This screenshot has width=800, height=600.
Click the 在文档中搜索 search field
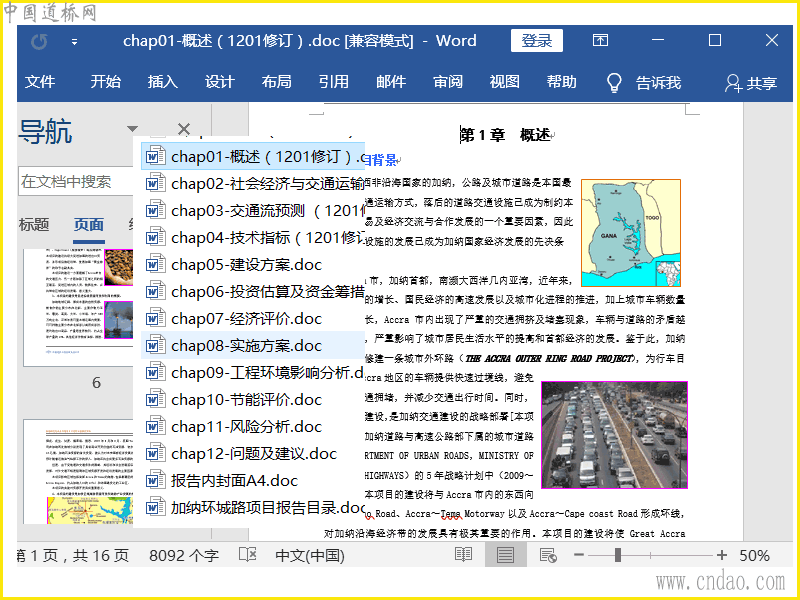pos(77,181)
